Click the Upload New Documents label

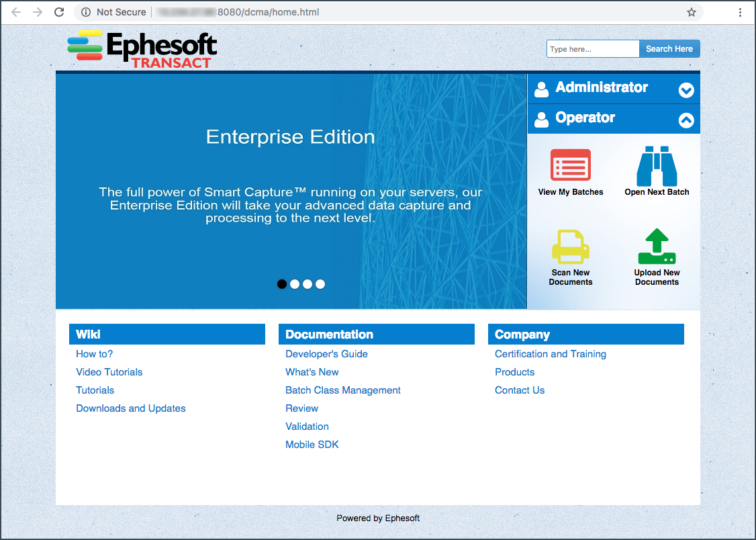[x=657, y=277]
